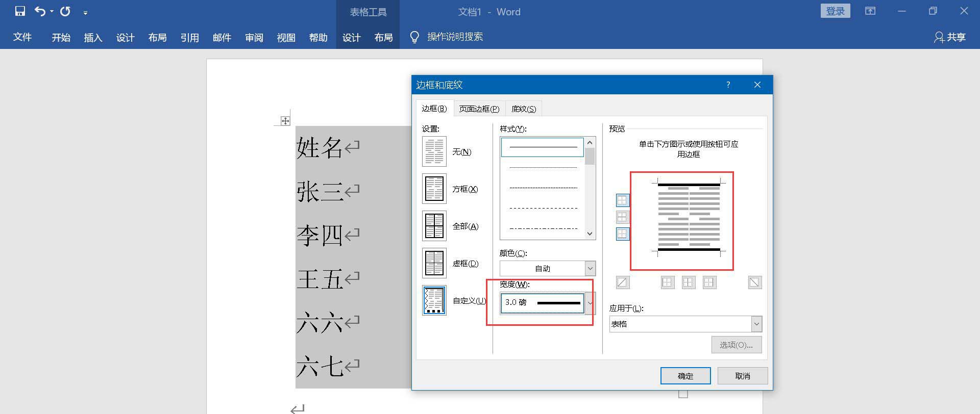This screenshot has height=414, width=980.
Task: Click the 边框和底纹 dialog help question mark
Action: pos(728,85)
